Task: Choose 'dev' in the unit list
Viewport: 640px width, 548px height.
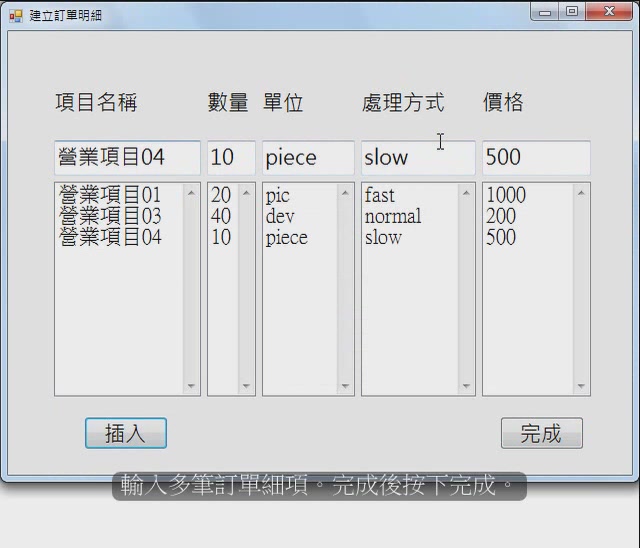Action: click(280, 216)
